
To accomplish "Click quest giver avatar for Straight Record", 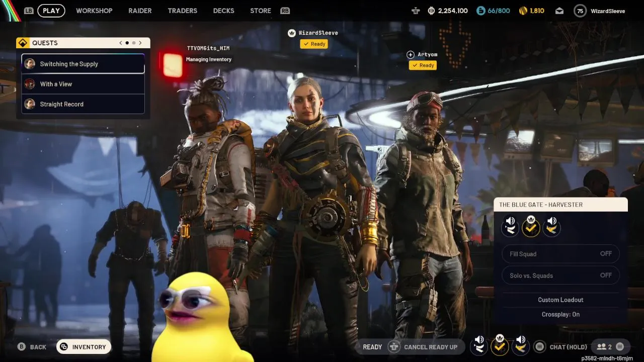I will (30, 104).
